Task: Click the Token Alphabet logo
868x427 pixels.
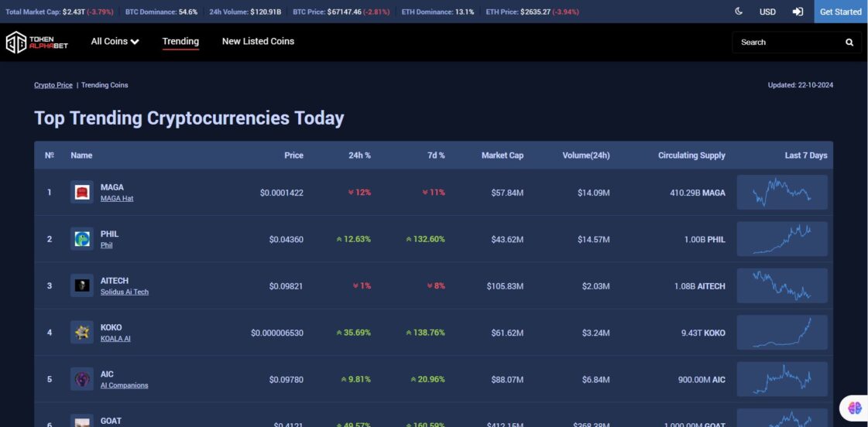Action: [37, 42]
